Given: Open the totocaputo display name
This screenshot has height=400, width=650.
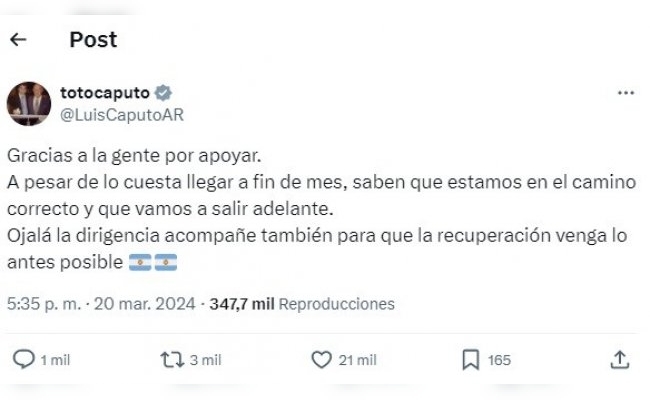Looking at the screenshot, I should pos(105,92).
